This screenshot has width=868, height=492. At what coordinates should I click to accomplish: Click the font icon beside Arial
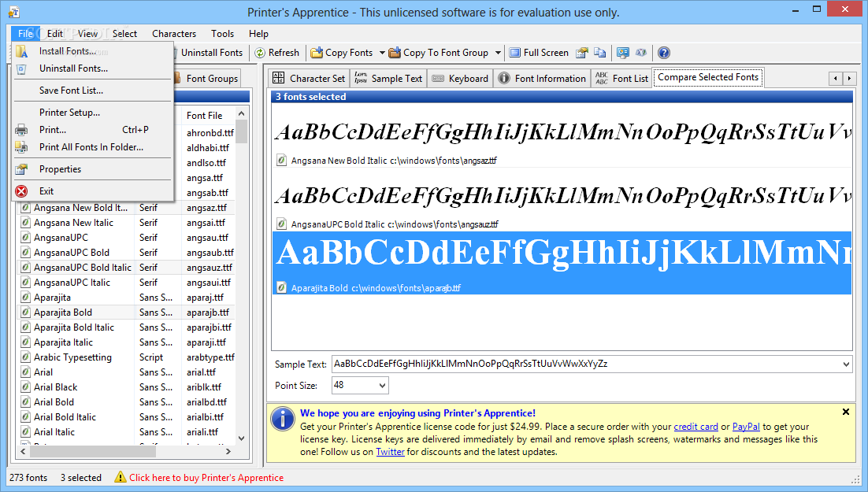pos(25,372)
